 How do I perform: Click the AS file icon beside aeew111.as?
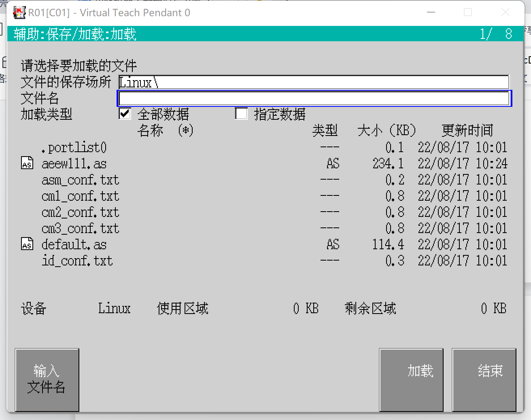pyautogui.click(x=27, y=163)
